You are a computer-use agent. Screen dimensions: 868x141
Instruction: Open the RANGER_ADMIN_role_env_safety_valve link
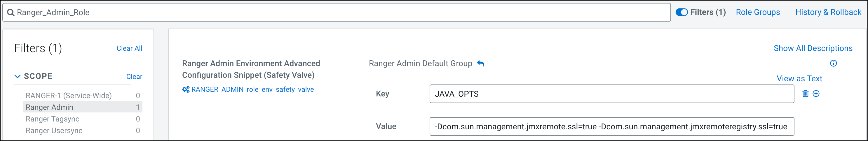(252, 89)
